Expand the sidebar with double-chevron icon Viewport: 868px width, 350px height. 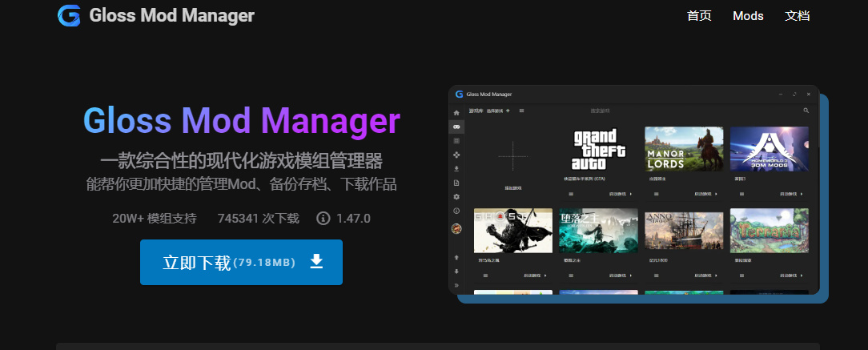click(456, 285)
